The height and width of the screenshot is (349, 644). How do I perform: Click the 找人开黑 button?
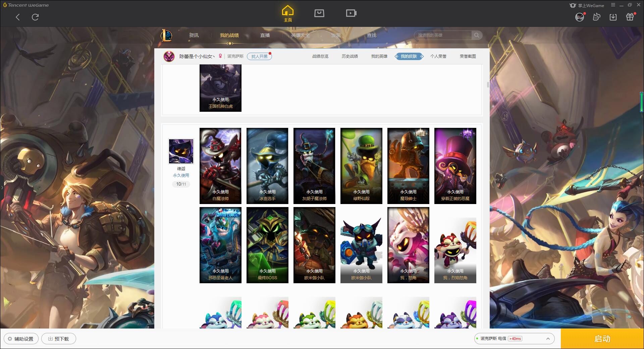(259, 56)
